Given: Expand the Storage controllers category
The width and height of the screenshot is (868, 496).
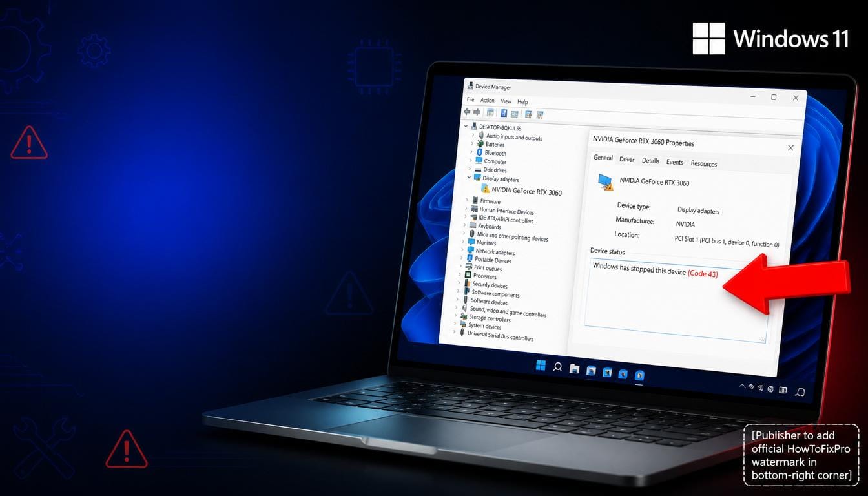Looking at the screenshot, I should [456, 316].
